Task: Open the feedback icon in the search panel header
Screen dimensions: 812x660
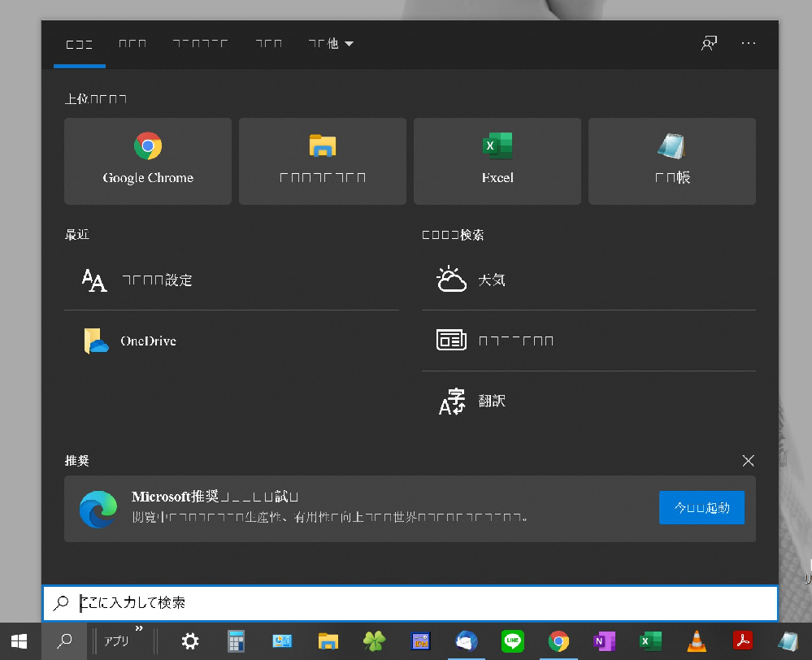Action: click(709, 44)
